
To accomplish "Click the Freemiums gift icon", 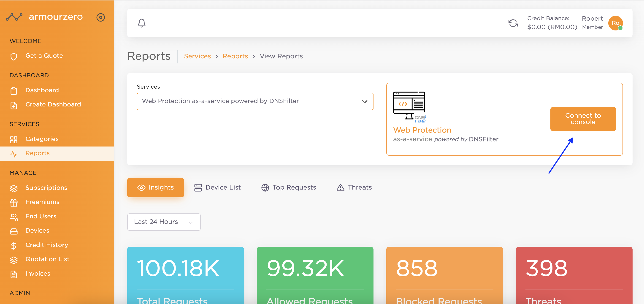I will coord(14,203).
